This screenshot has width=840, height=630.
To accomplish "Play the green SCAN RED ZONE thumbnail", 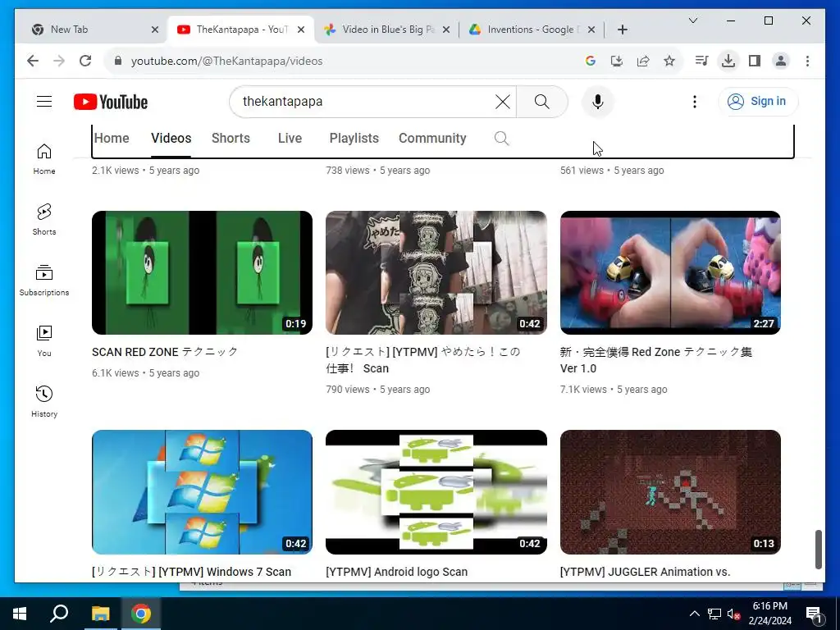I will tap(202, 272).
